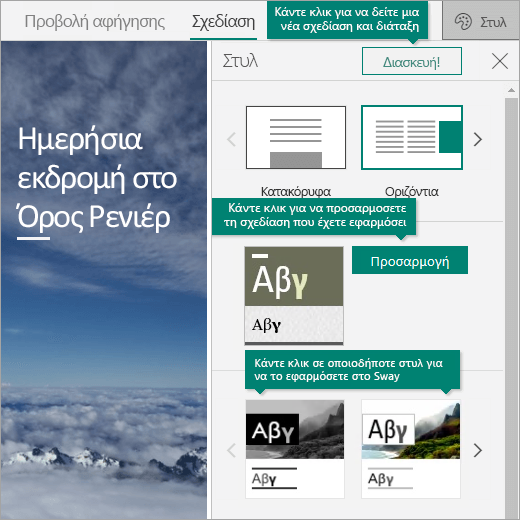Click the scrollbar up arrow in the Styles pane
The height and width of the screenshot is (520, 520).
pos(511,90)
